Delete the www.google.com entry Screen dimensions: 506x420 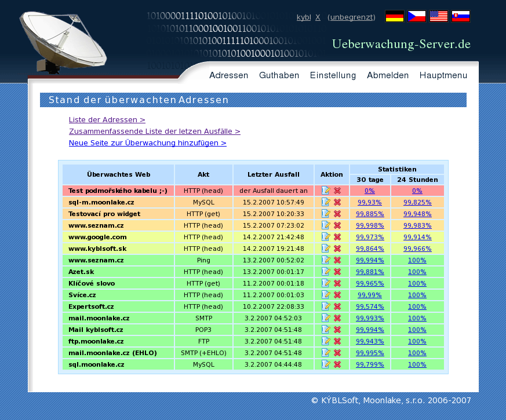coord(337,237)
